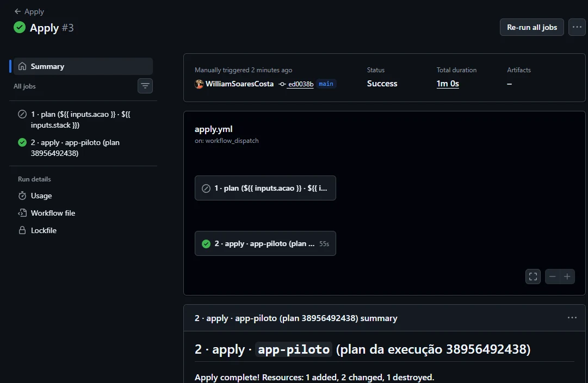
Task: Open Workflow file in run details
Action: [53, 213]
